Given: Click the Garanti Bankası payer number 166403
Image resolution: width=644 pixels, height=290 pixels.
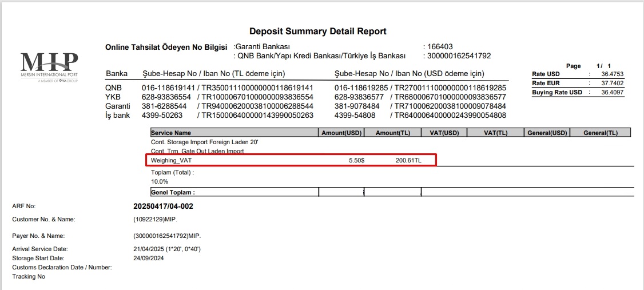Looking at the screenshot, I should tap(439, 47).
